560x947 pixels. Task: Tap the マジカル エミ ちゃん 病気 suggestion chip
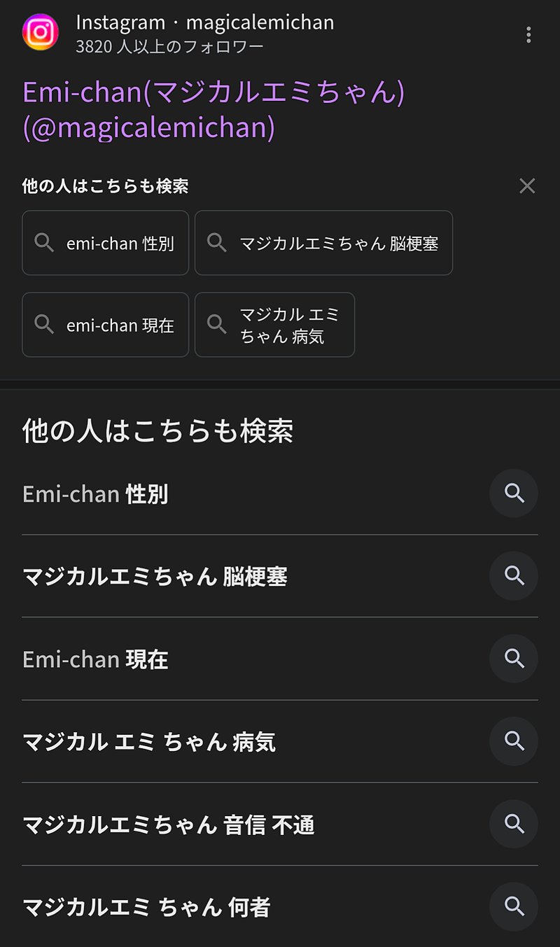[x=274, y=325]
